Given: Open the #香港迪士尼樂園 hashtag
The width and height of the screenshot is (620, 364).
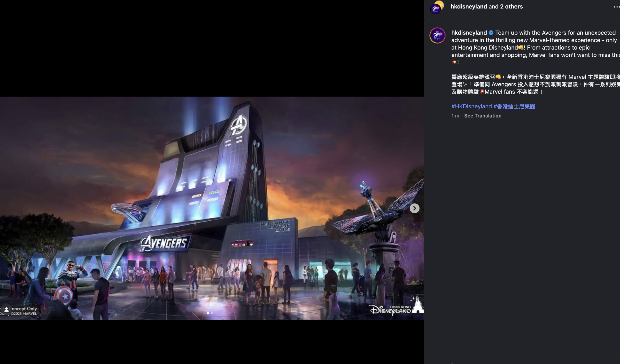Looking at the screenshot, I should coord(514,106).
